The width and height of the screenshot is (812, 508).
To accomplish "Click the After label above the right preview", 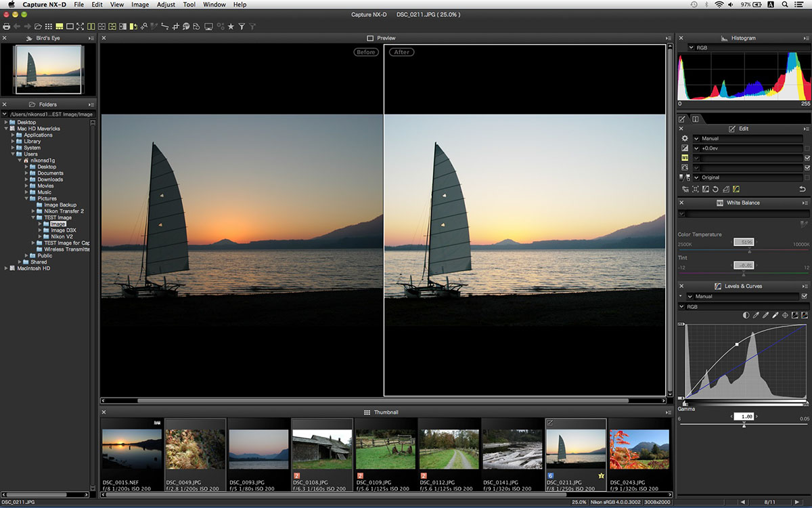I will (401, 51).
